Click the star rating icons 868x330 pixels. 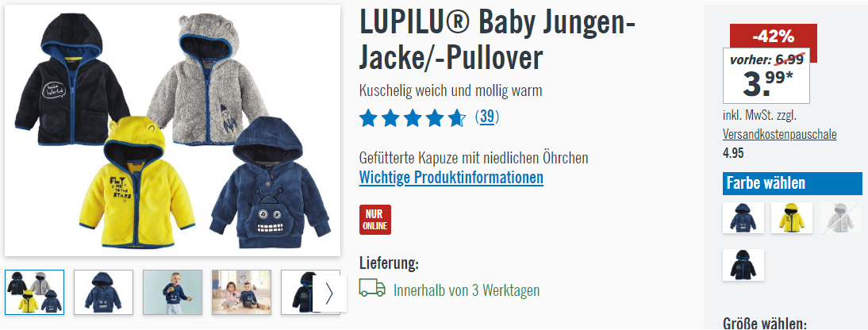(x=413, y=118)
